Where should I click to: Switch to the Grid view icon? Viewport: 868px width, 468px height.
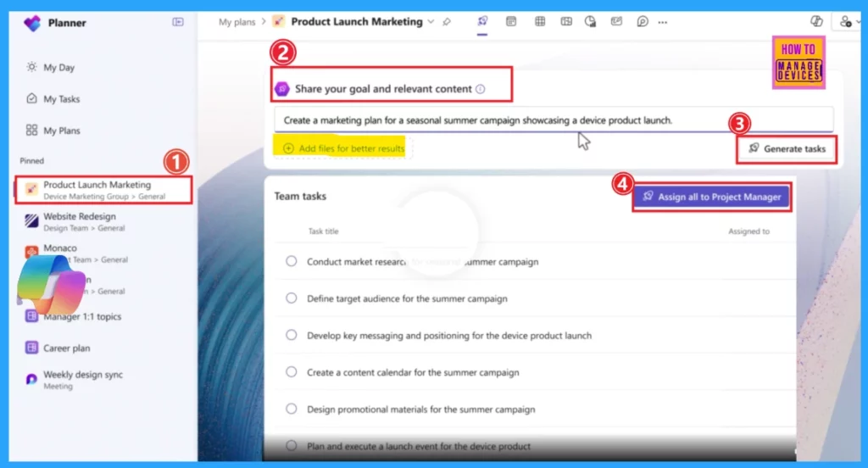tap(540, 21)
